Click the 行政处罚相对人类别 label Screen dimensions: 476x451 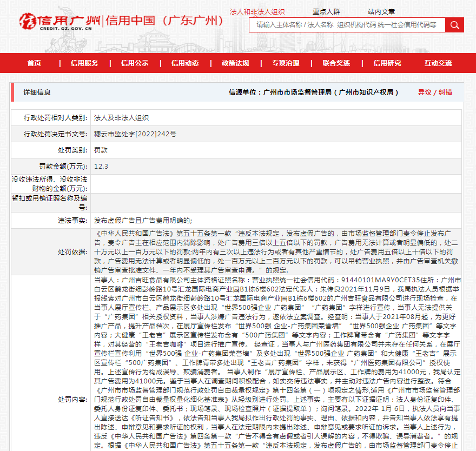[x=56, y=118]
